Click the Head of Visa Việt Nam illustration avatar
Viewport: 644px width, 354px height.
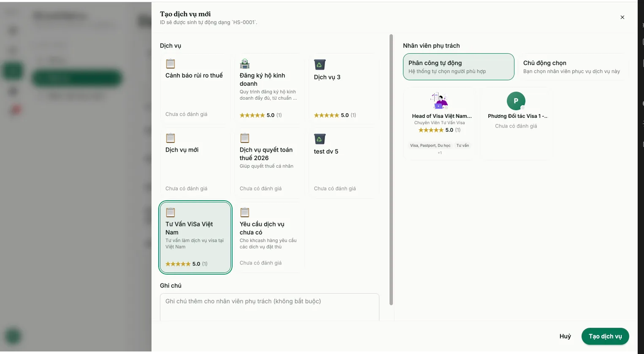(x=439, y=101)
